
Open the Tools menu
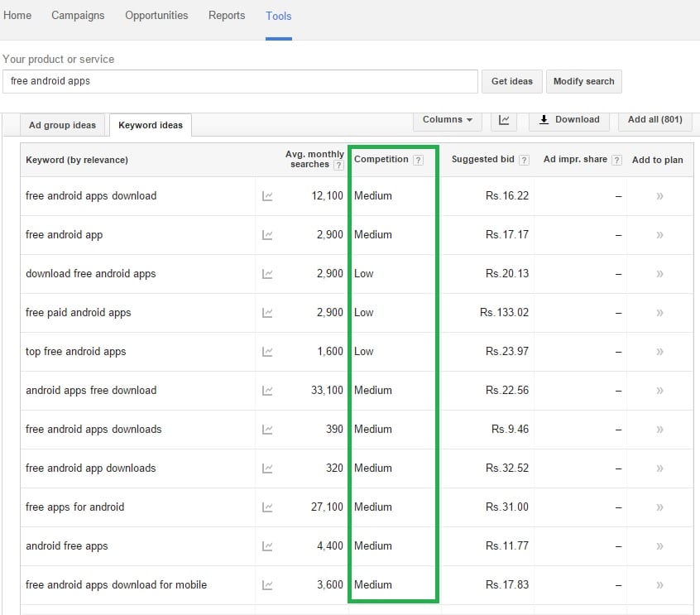pos(278,15)
